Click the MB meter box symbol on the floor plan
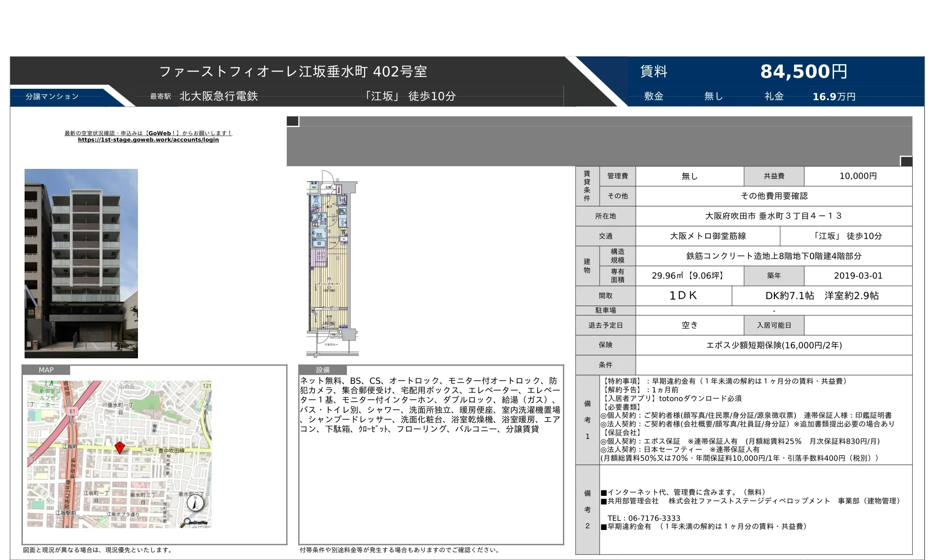Viewport: 936px width, 560px height. coord(314,187)
